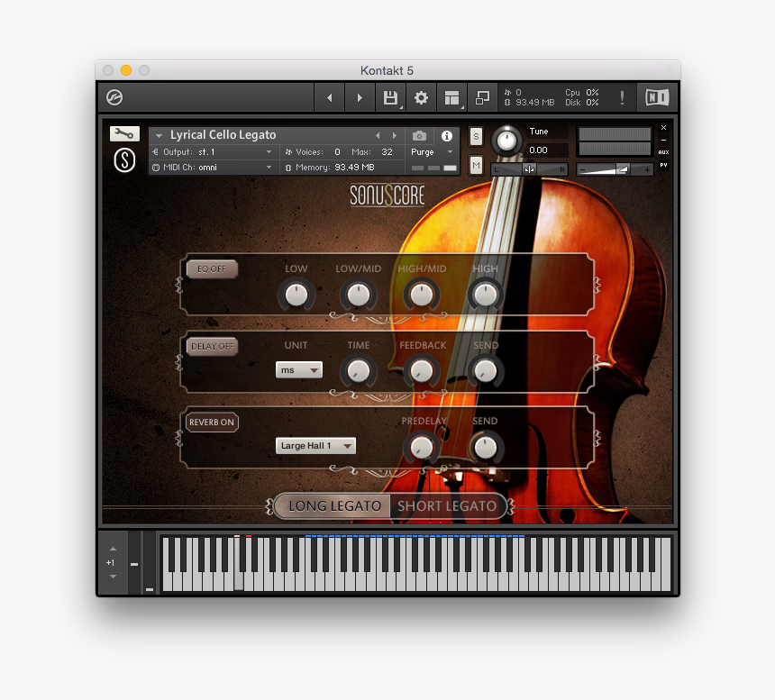Click the Memory 93.49 MB readout

(x=354, y=168)
